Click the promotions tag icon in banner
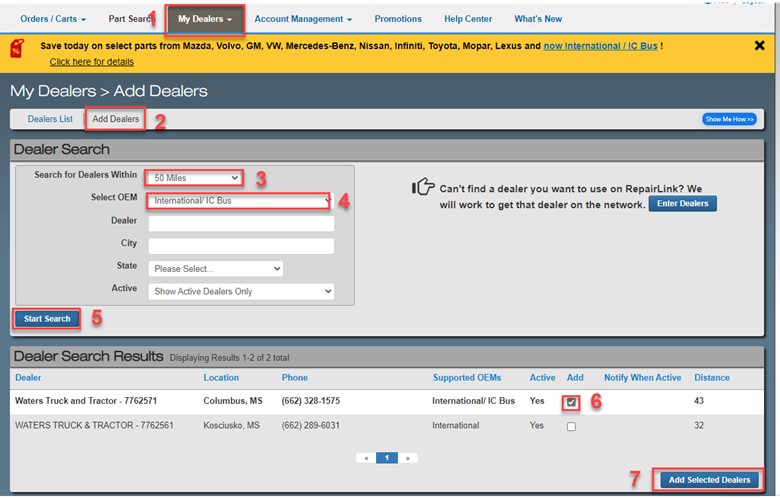 (17, 48)
